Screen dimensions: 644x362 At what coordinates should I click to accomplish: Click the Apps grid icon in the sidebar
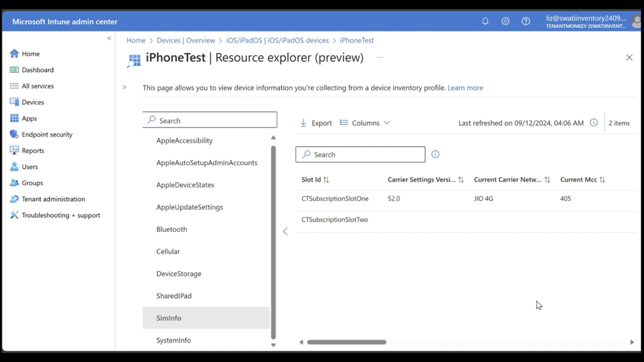(14, 119)
